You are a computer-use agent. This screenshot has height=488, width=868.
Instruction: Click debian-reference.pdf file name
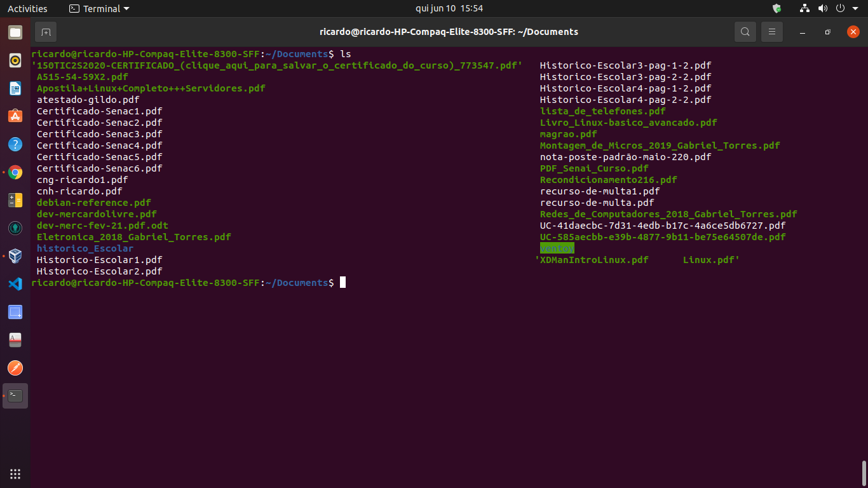(x=94, y=202)
